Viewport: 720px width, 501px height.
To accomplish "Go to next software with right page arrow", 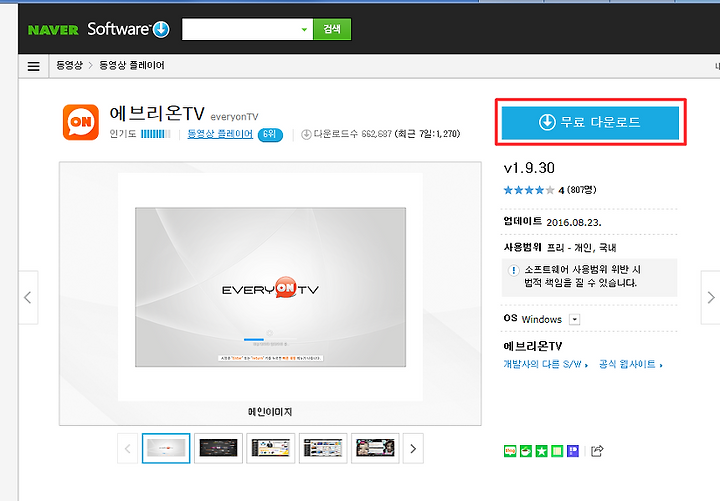I will (x=710, y=298).
